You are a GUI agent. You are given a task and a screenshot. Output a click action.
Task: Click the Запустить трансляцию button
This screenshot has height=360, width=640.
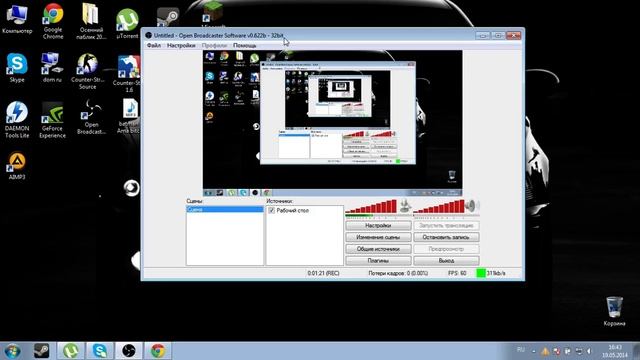(x=446, y=226)
